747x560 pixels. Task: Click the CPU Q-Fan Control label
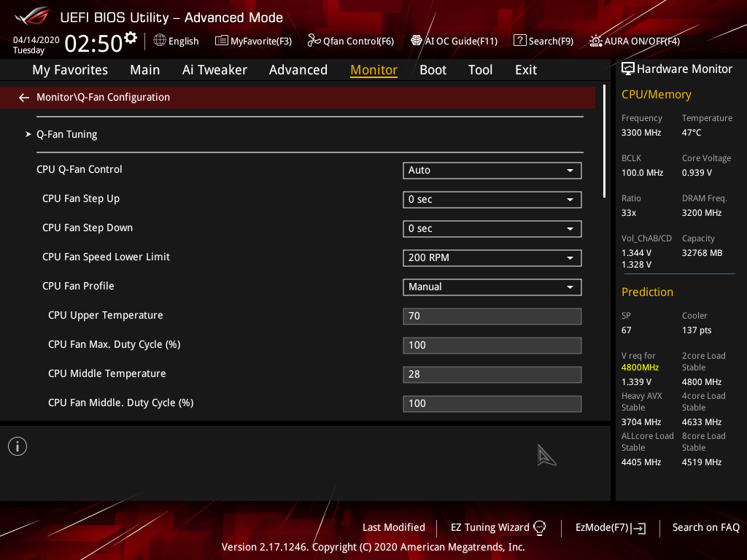(79, 169)
